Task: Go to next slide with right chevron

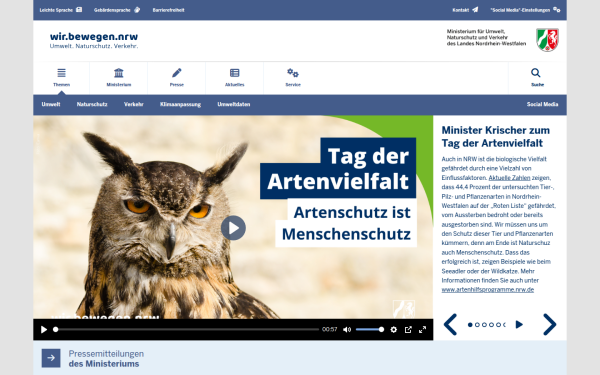Action: pyautogui.click(x=549, y=324)
